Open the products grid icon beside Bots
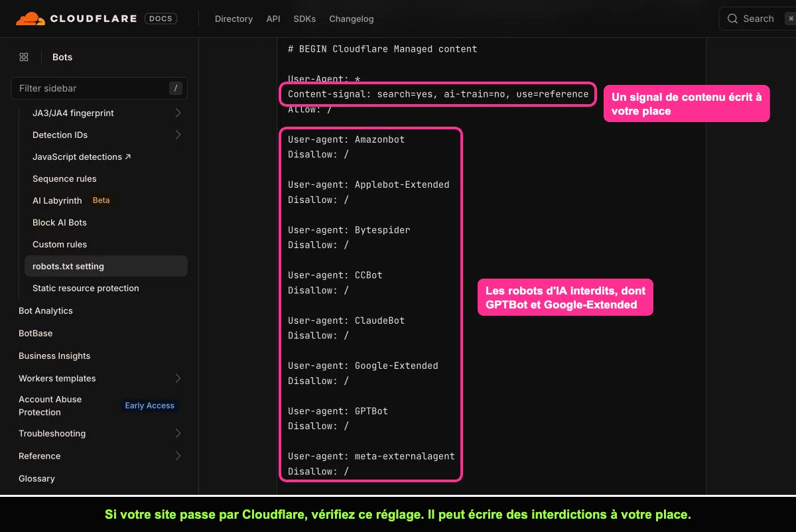The height and width of the screenshot is (532, 796). (x=24, y=57)
